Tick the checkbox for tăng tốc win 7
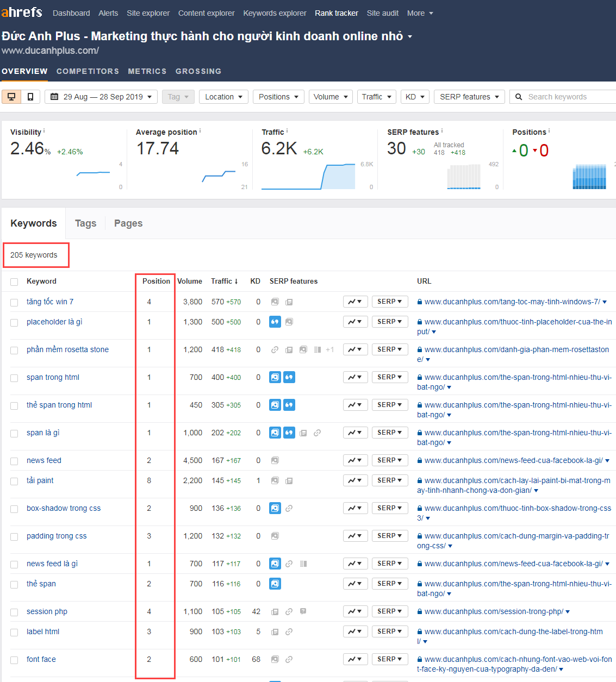Viewport: 616px width, 682px height. click(14, 303)
